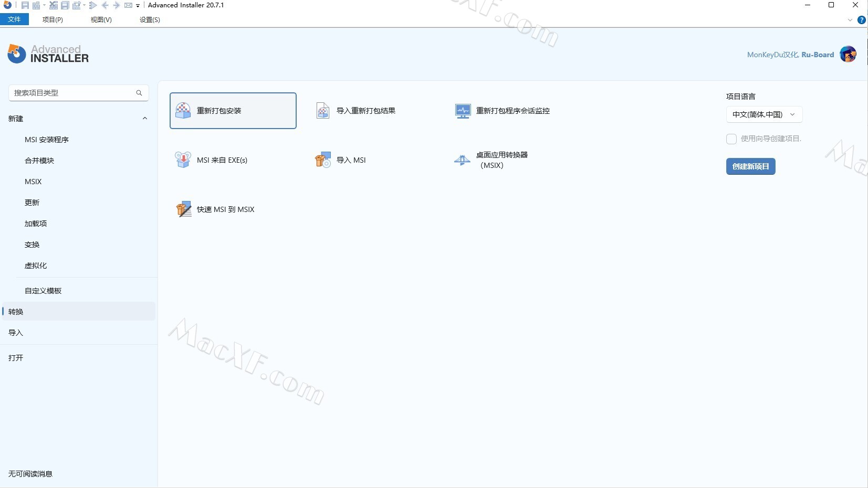
Task: Click the 重新打包程序会话监控 monitor icon
Action: pos(463,111)
